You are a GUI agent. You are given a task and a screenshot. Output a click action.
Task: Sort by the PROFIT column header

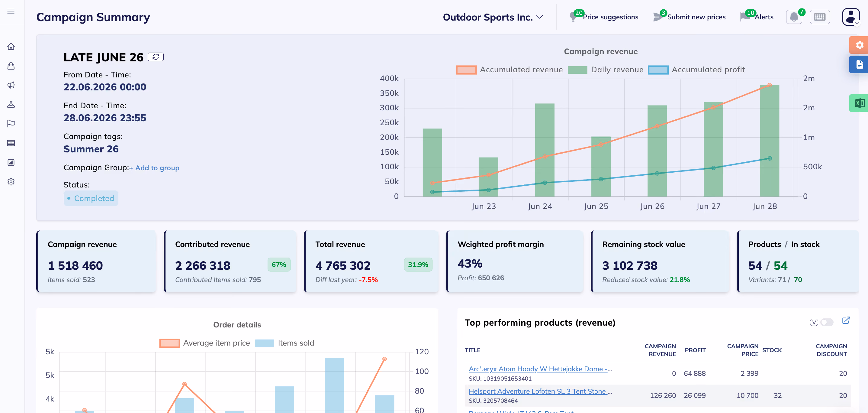tap(695, 350)
